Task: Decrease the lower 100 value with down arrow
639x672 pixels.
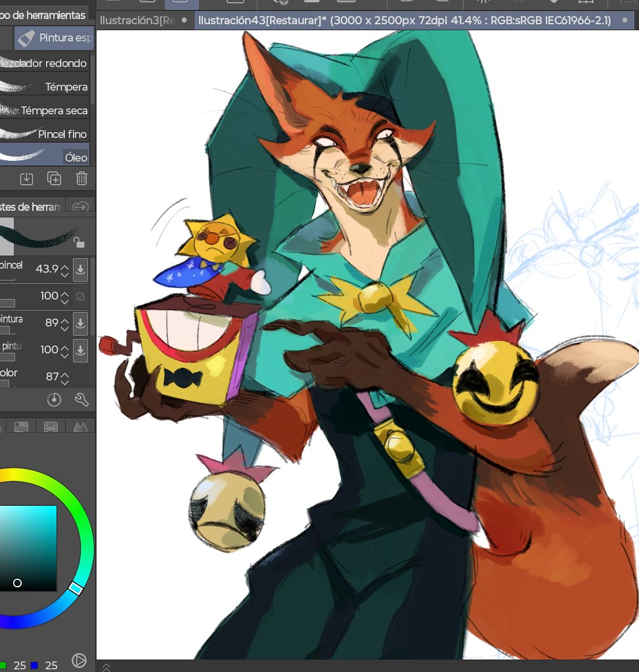Action: pos(64,355)
